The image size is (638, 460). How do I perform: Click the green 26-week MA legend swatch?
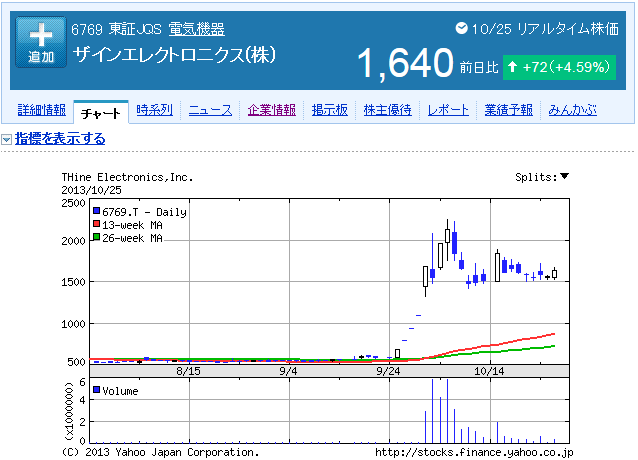pyautogui.click(x=96, y=237)
